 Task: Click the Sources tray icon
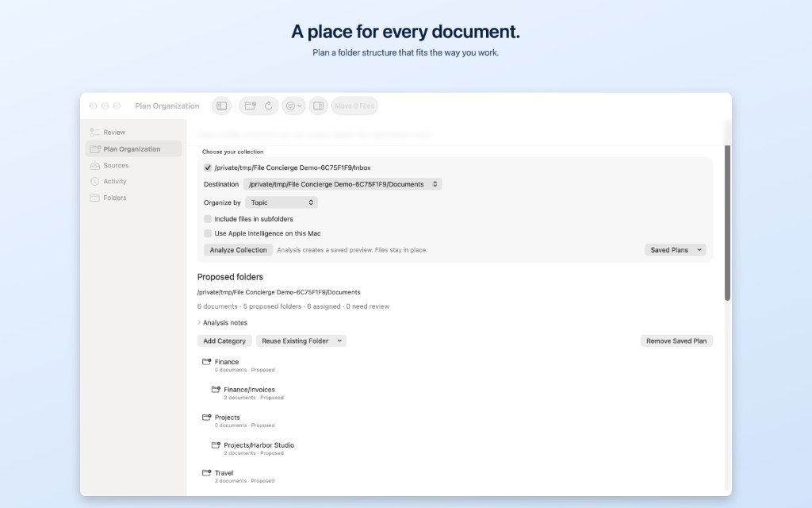click(95, 165)
